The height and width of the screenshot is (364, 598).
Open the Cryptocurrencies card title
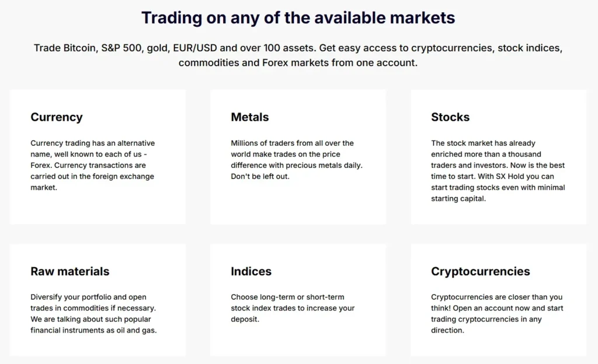(x=481, y=271)
